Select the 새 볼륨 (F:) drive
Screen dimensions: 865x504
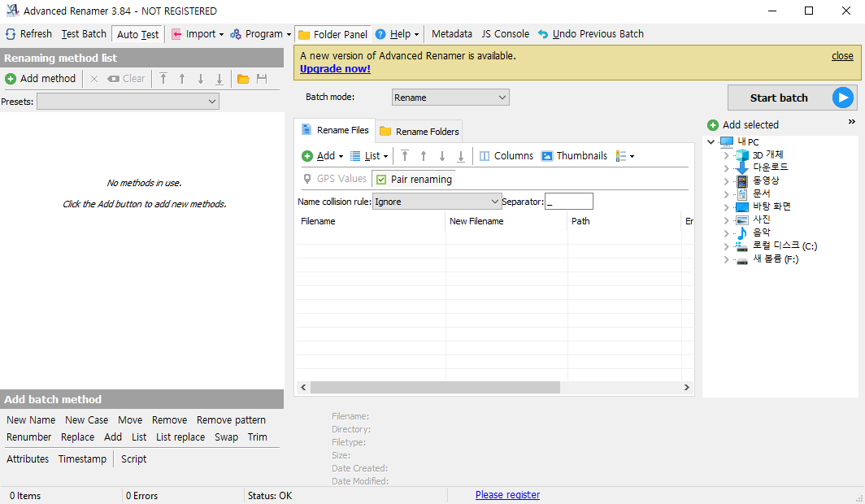coord(775,259)
